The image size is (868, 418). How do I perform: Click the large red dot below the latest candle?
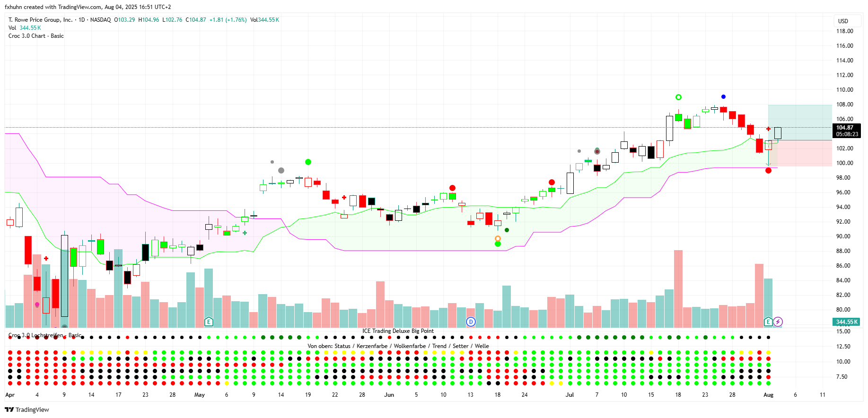tap(768, 170)
